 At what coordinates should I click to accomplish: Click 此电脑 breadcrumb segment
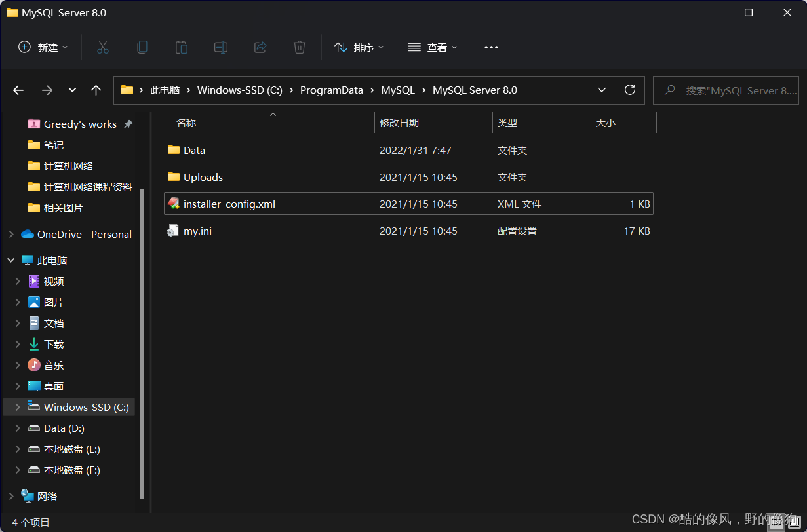165,90
